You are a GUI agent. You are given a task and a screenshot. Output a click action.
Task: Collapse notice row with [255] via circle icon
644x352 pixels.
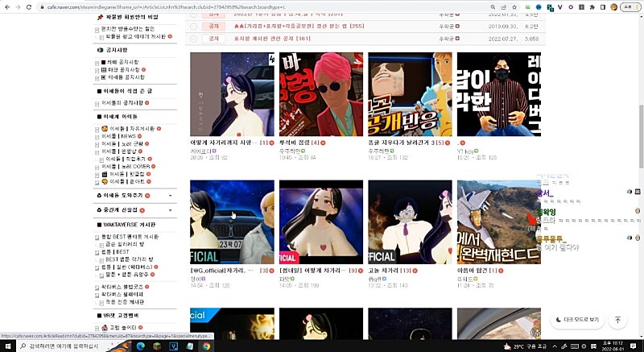coord(194,27)
